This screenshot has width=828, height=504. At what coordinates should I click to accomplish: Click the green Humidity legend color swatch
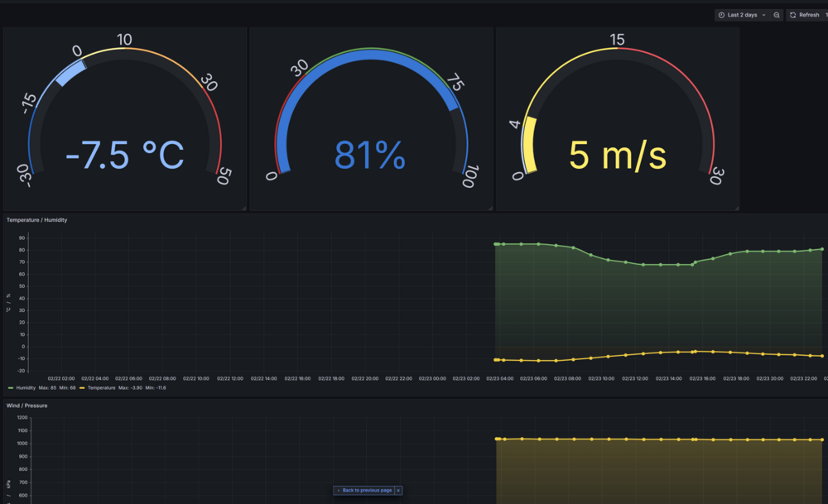11,388
